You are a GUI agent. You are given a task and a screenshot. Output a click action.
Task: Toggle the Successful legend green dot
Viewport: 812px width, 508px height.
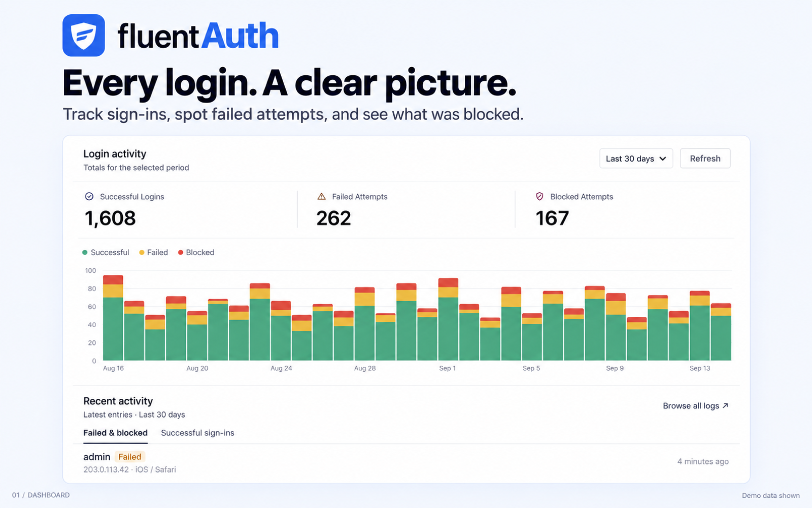pyautogui.click(x=85, y=252)
